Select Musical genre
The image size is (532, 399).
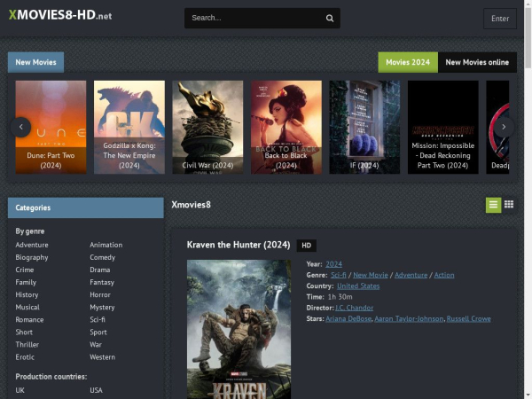[x=27, y=307]
